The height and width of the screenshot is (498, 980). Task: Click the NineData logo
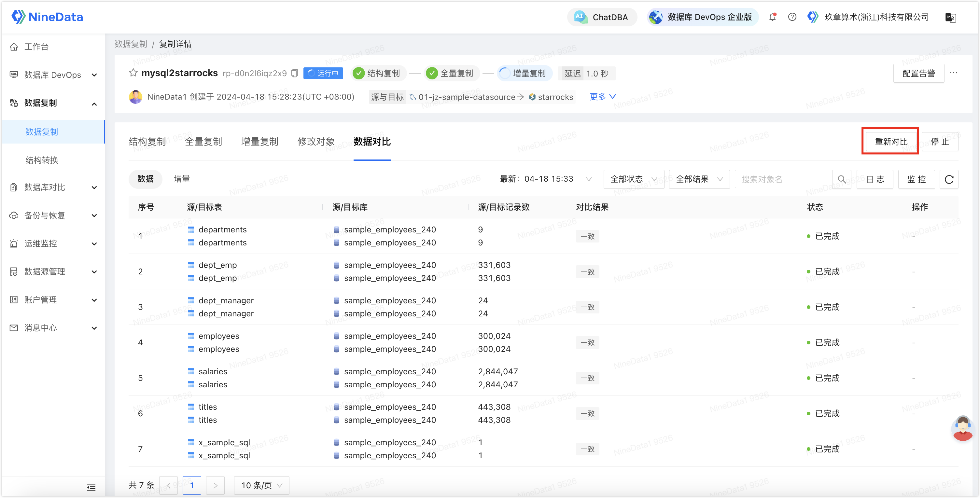[47, 17]
